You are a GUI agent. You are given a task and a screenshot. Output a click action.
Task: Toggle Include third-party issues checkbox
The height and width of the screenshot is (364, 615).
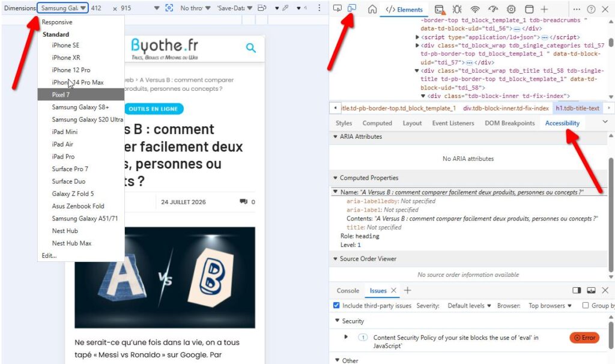coord(336,305)
